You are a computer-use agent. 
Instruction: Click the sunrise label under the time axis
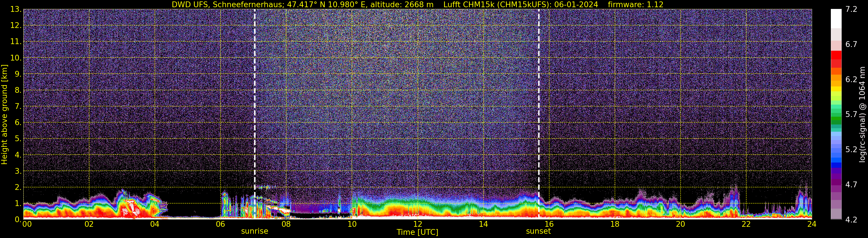click(x=254, y=231)
